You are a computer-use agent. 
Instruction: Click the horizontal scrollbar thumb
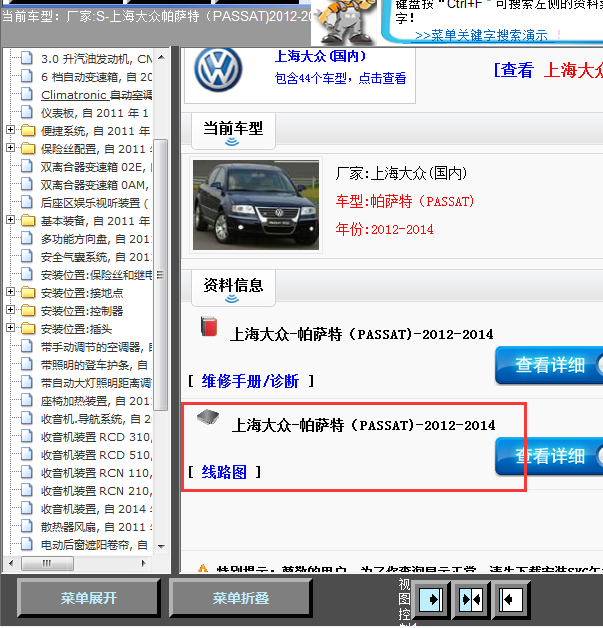click(x=47, y=564)
